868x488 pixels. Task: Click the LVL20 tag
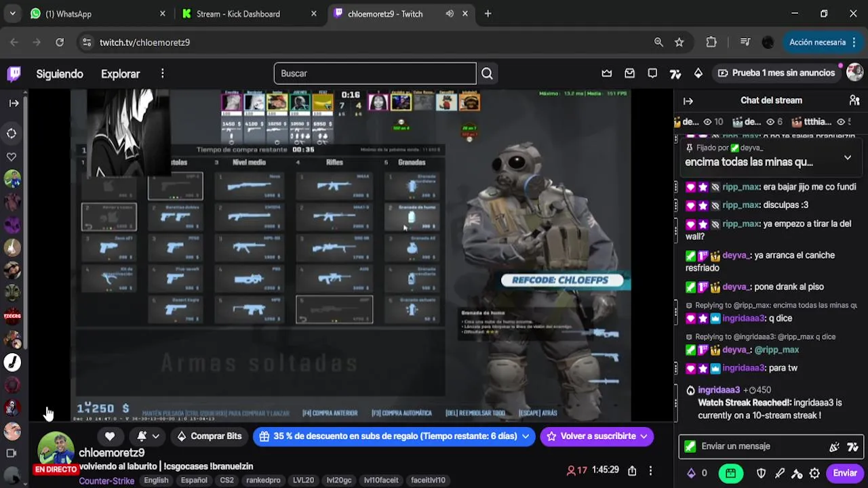(303, 481)
